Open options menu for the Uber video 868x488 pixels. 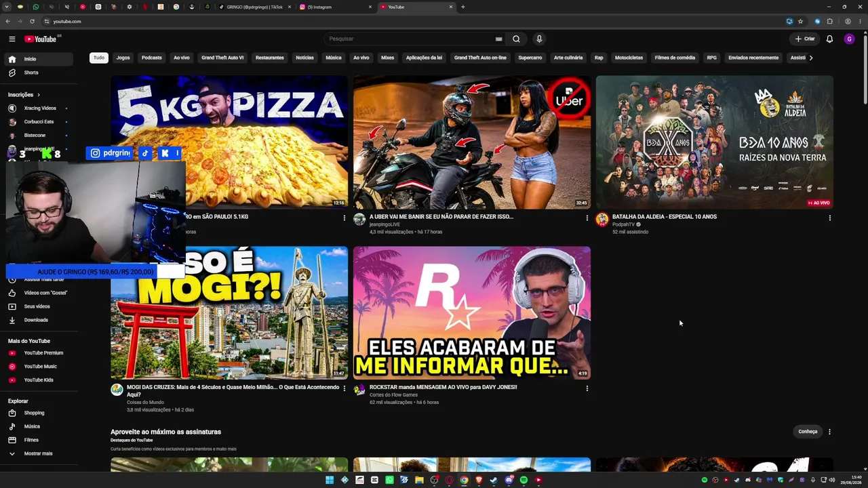pos(587,218)
